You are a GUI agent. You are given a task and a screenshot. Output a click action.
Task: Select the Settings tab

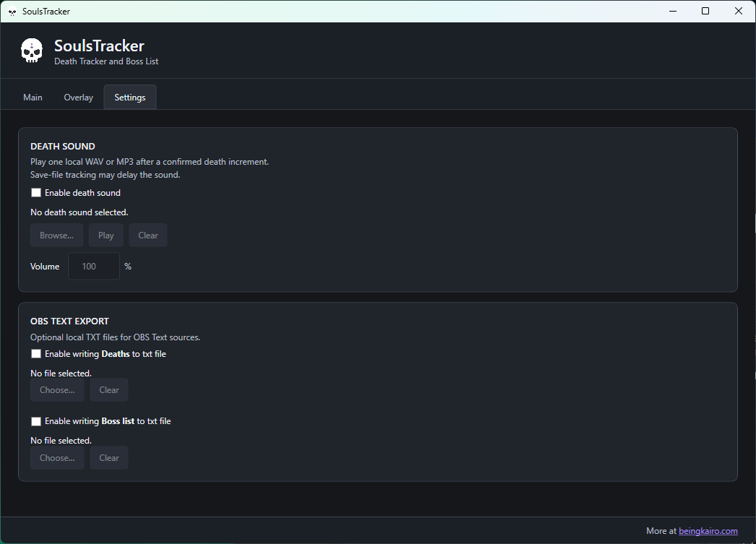[129, 98]
